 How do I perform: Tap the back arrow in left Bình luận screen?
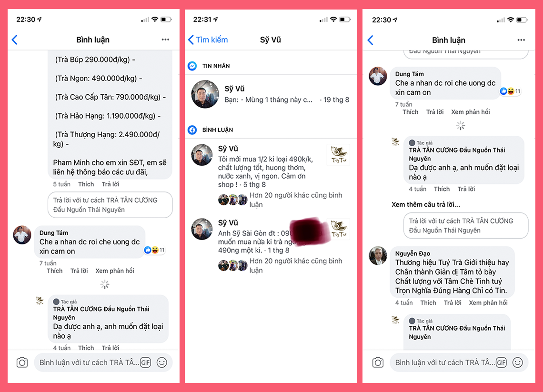coord(15,40)
